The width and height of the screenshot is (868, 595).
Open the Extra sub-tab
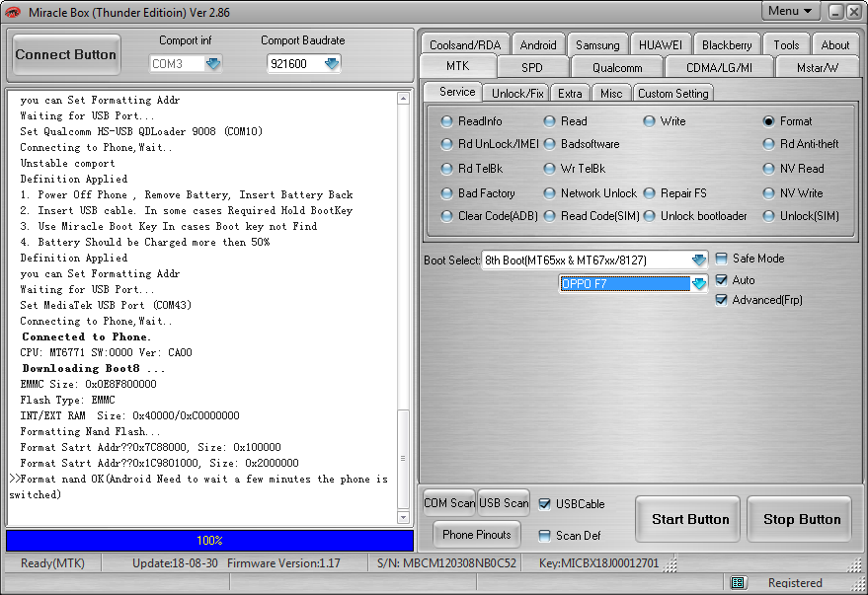coord(570,94)
